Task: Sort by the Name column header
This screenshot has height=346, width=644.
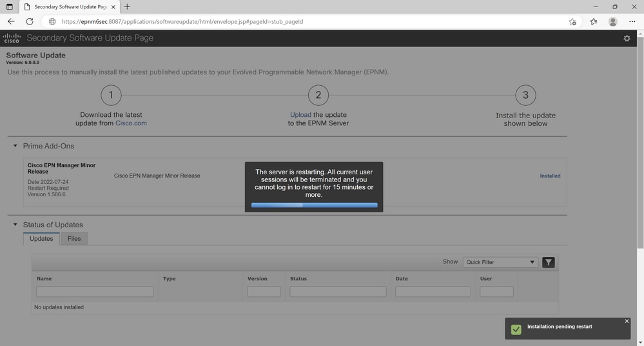Action: pos(44,278)
